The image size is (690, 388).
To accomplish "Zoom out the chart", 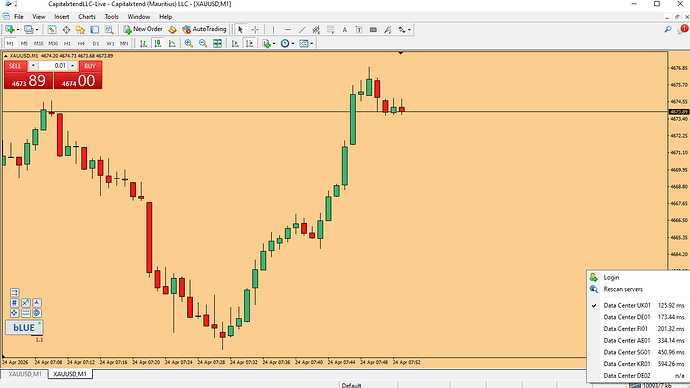I will (x=203, y=43).
